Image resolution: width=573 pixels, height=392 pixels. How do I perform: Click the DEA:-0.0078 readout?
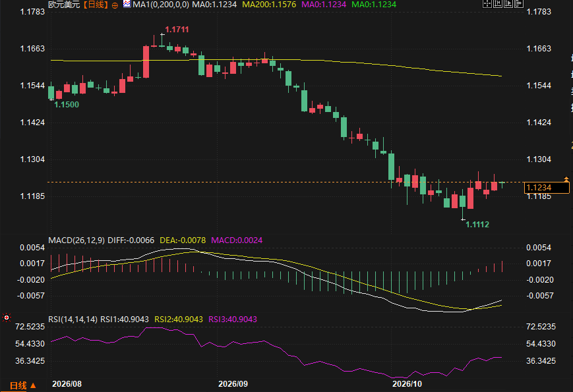click(183, 240)
